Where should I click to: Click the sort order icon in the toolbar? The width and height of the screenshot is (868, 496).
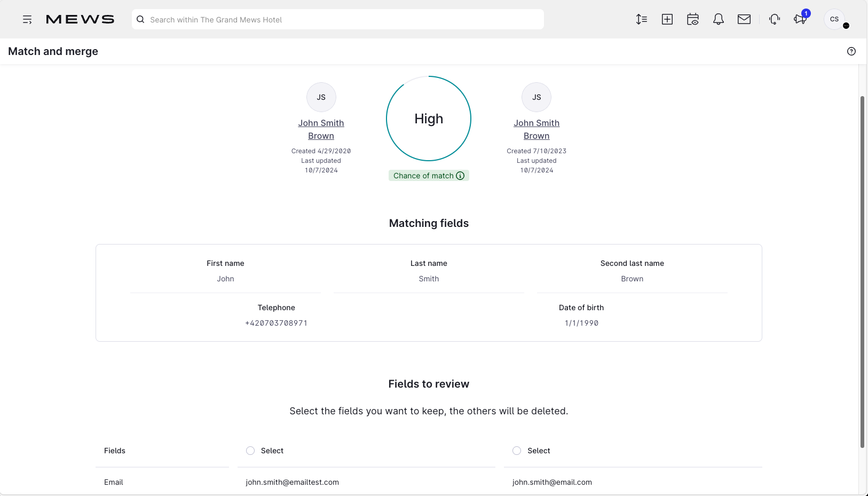click(x=642, y=19)
